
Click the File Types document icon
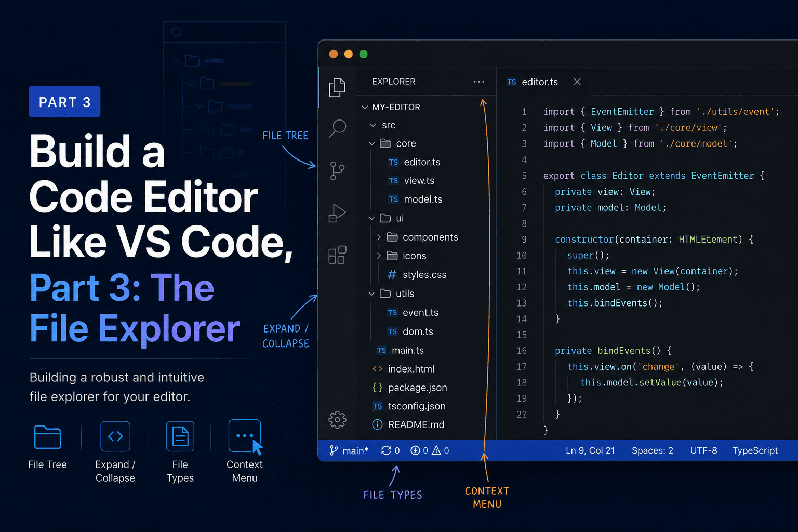[x=180, y=436]
